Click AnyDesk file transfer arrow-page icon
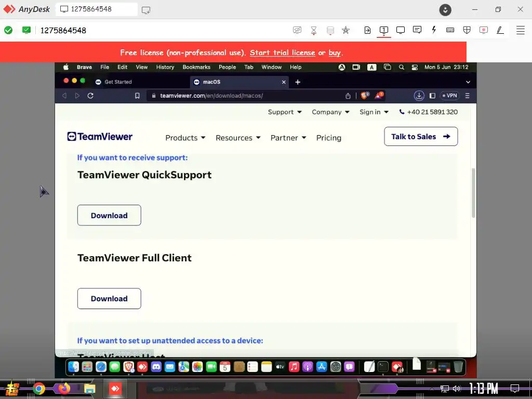The image size is (532, 399). [x=367, y=30]
